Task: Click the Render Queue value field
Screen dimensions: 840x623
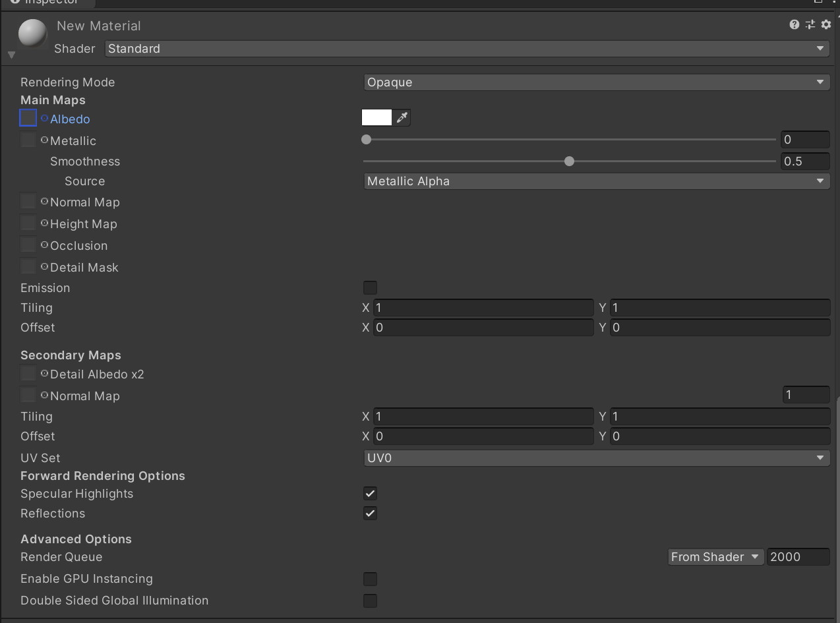Action: click(x=798, y=557)
